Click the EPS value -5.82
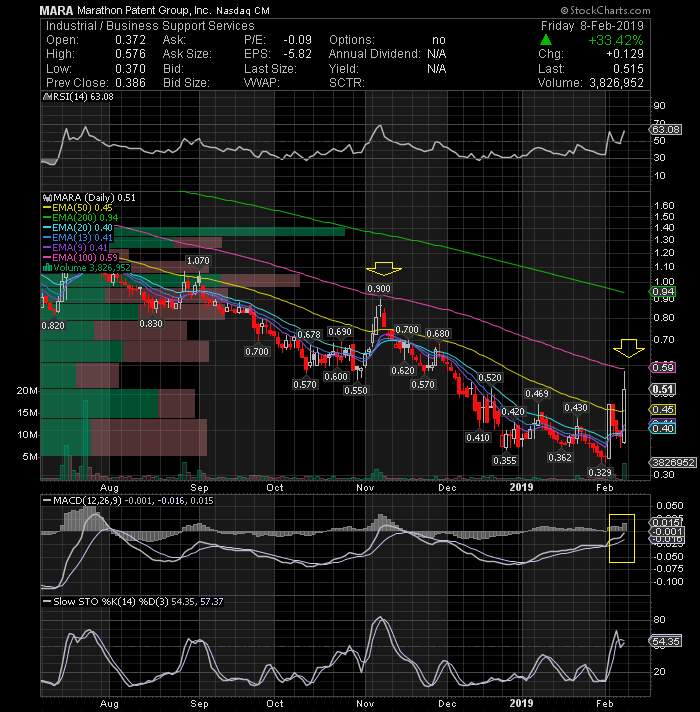 [297, 54]
